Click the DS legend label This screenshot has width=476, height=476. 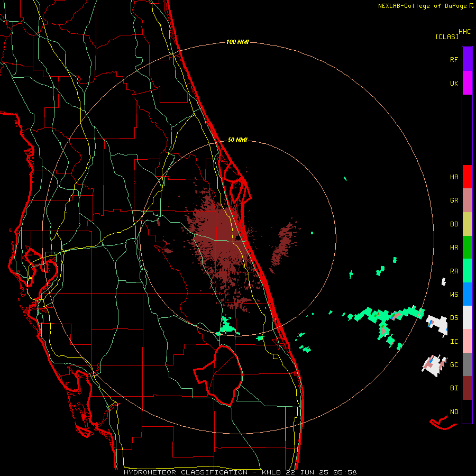pos(454,317)
